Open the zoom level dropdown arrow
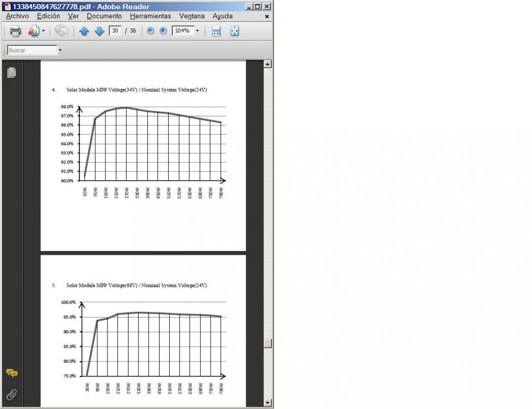The width and height of the screenshot is (532, 409). (197, 31)
